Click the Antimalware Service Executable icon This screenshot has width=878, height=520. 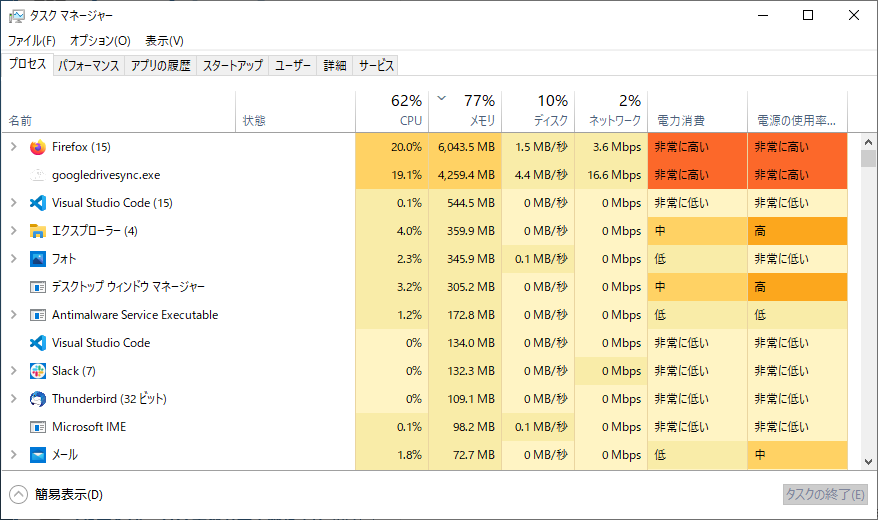(x=38, y=315)
